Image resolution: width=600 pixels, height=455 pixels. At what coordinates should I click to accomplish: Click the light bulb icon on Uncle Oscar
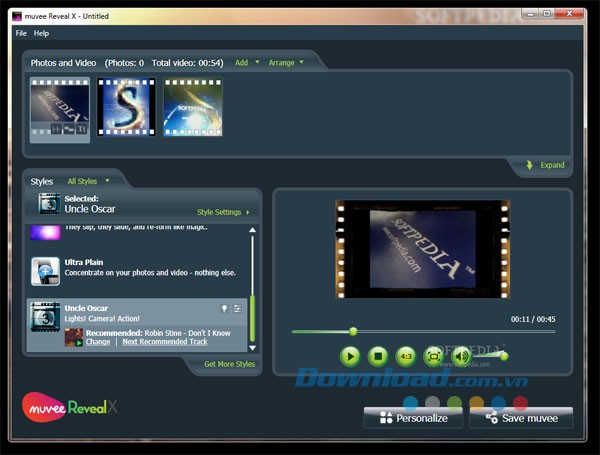(224, 309)
